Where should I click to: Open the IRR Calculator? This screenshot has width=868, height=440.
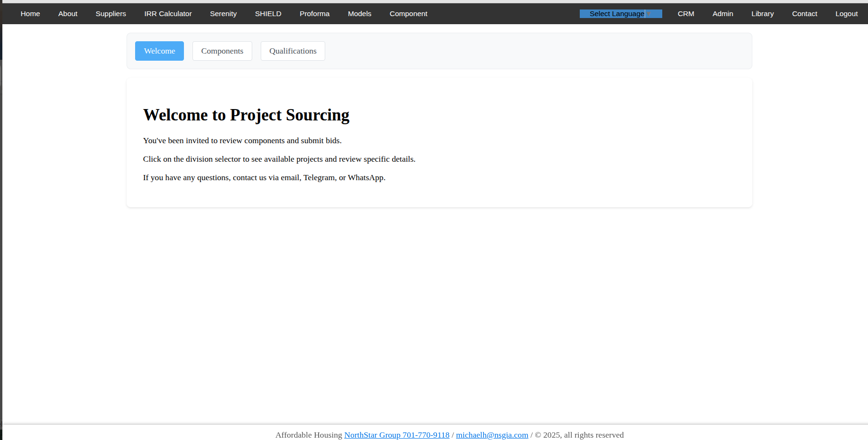click(x=168, y=14)
